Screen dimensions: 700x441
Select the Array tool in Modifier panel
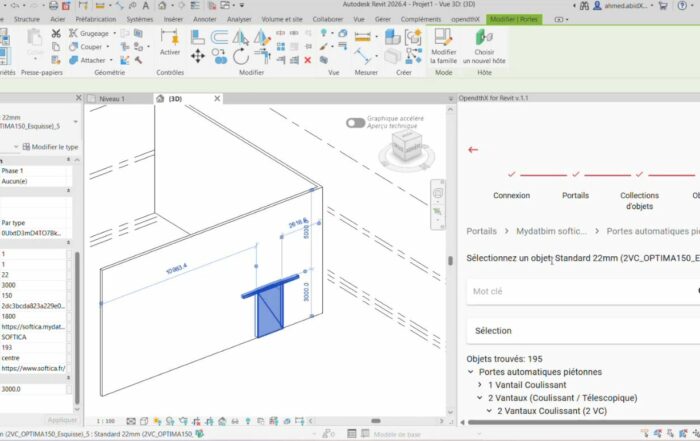(x=281, y=46)
